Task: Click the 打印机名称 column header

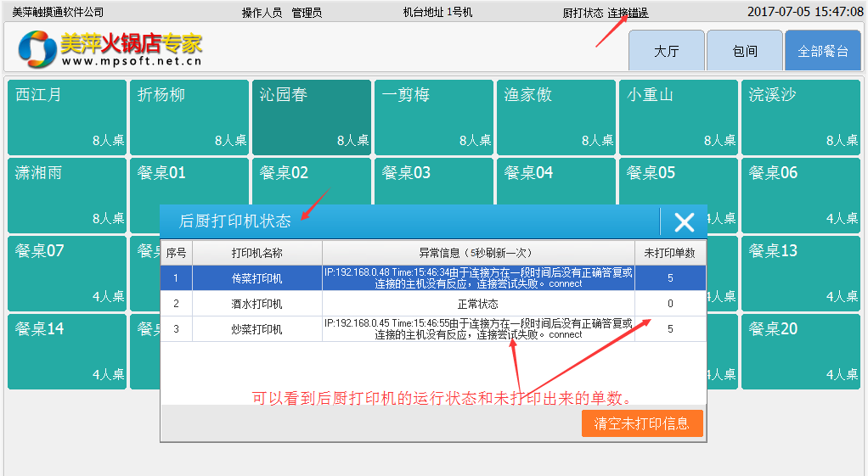Action: [x=256, y=253]
